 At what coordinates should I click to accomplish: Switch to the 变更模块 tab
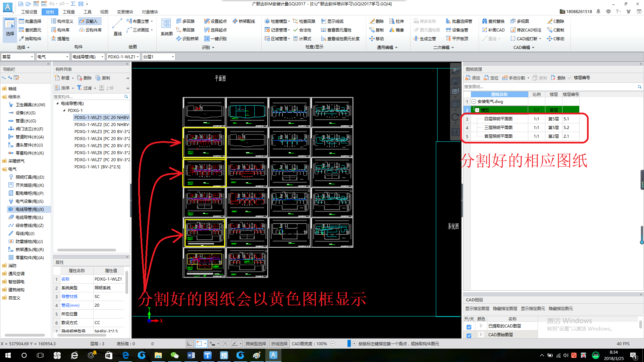click(x=125, y=12)
